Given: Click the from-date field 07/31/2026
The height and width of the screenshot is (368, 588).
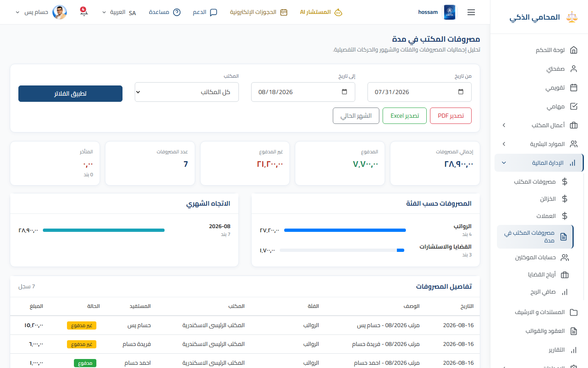Looking at the screenshot, I should (x=419, y=92).
